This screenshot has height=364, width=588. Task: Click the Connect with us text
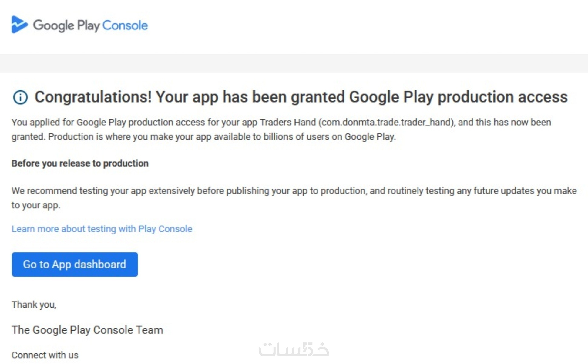pos(45,355)
